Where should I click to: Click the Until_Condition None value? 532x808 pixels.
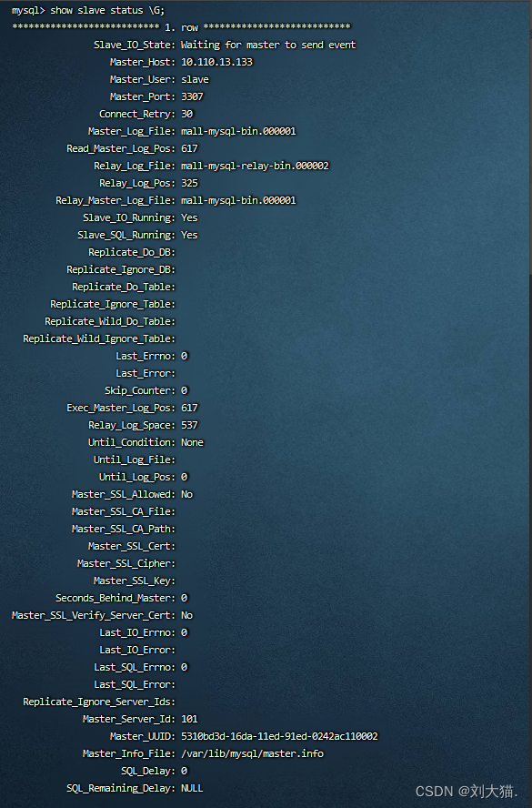tap(192, 442)
